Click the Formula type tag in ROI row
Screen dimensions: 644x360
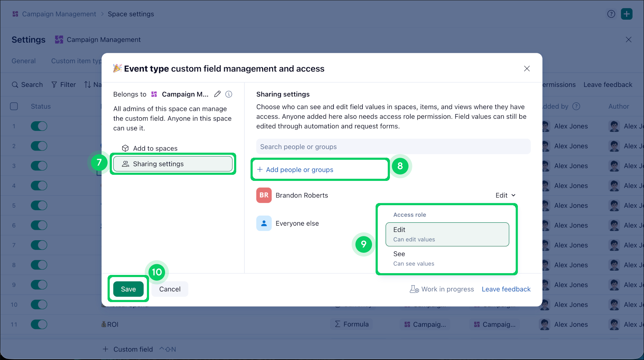(x=352, y=324)
